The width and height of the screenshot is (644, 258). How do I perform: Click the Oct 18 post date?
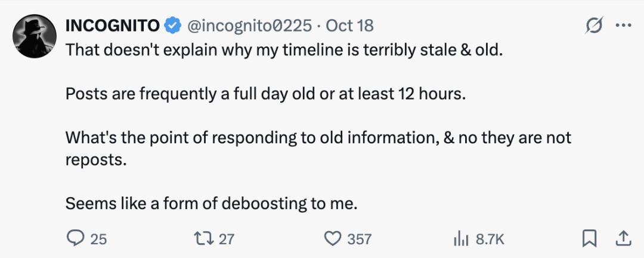tap(349, 26)
